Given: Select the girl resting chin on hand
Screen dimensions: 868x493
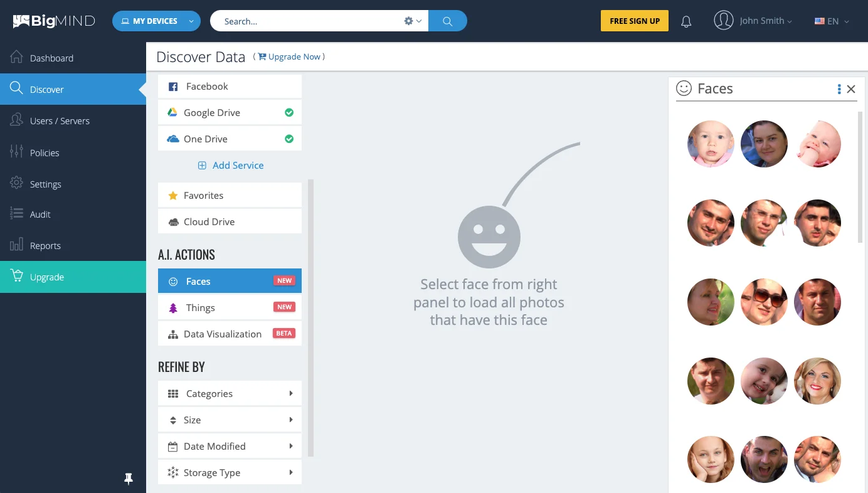Looking at the screenshot, I should coord(711,460).
